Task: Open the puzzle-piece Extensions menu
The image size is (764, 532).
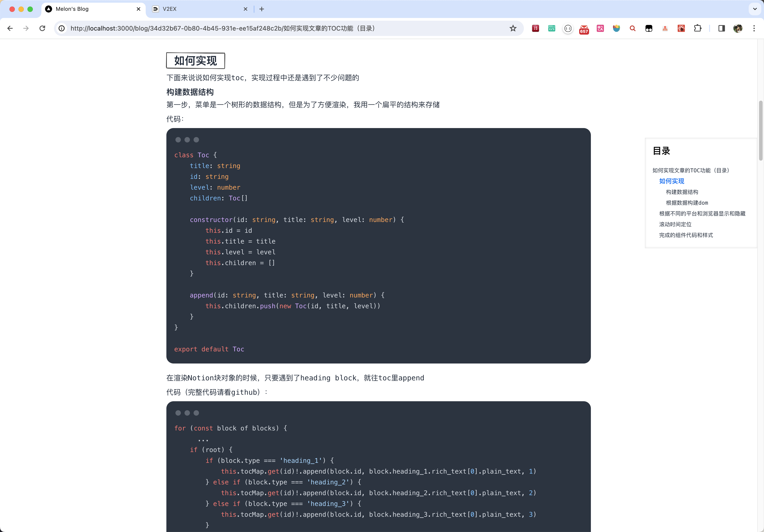Action: pos(697,28)
